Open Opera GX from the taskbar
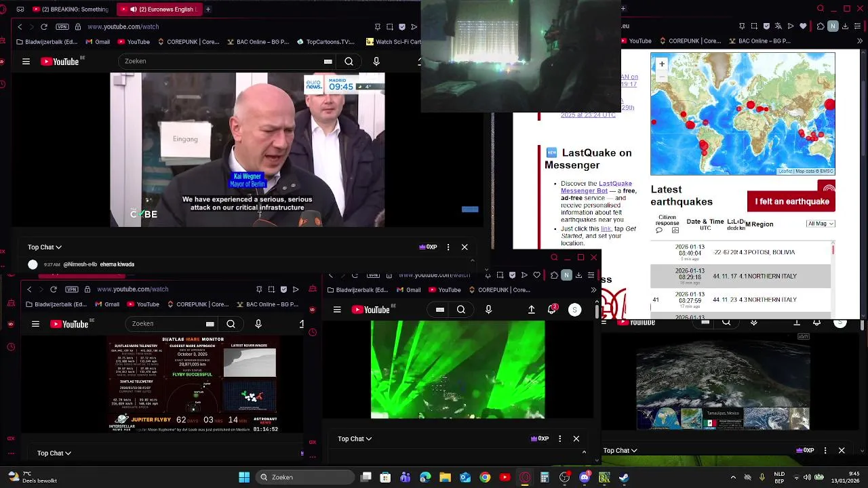The width and height of the screenshot is (868, 488). coord(525,477)
